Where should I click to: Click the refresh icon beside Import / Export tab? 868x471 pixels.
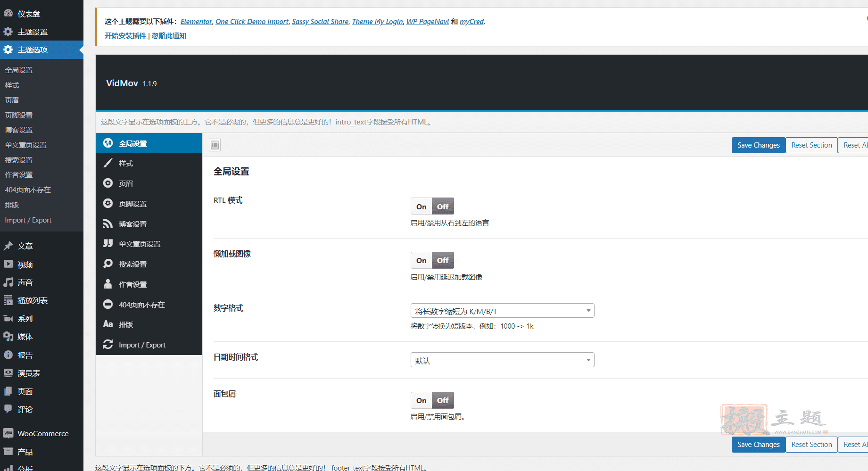[108, 344]
